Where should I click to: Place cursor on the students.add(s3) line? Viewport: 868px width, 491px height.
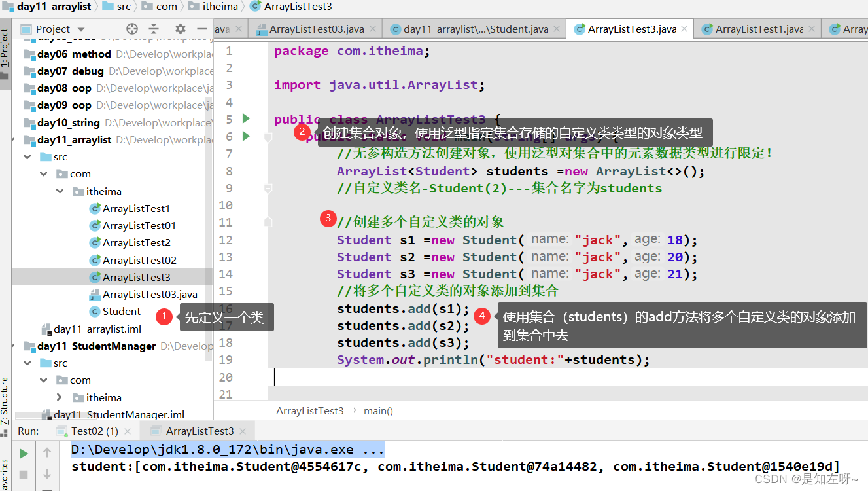tap(404, 343)
